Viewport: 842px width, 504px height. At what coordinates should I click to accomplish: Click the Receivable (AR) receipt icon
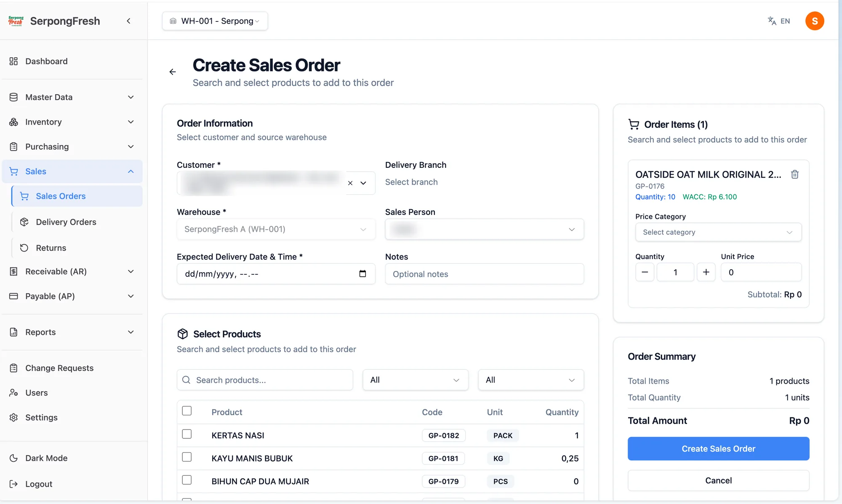tap(13, 271)
